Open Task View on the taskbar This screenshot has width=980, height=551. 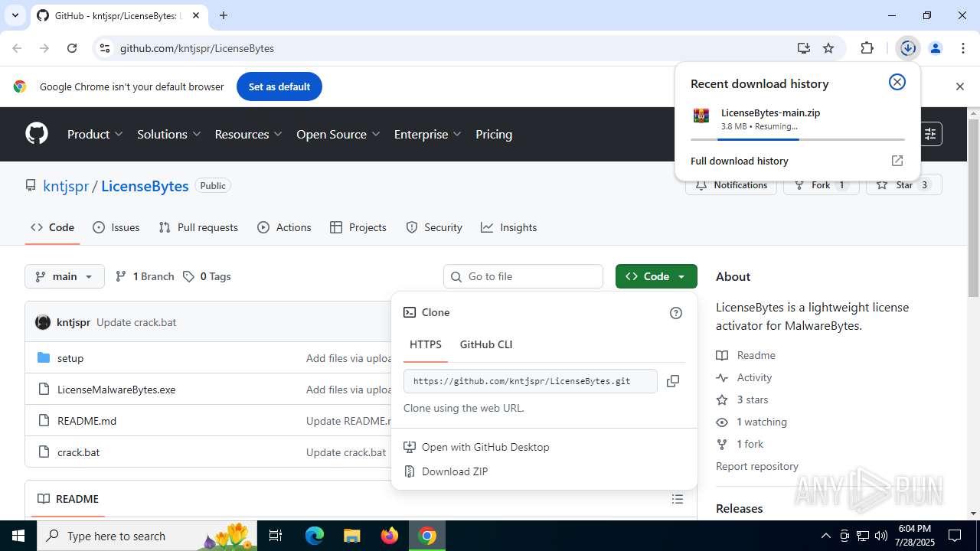tap(276, 536)
